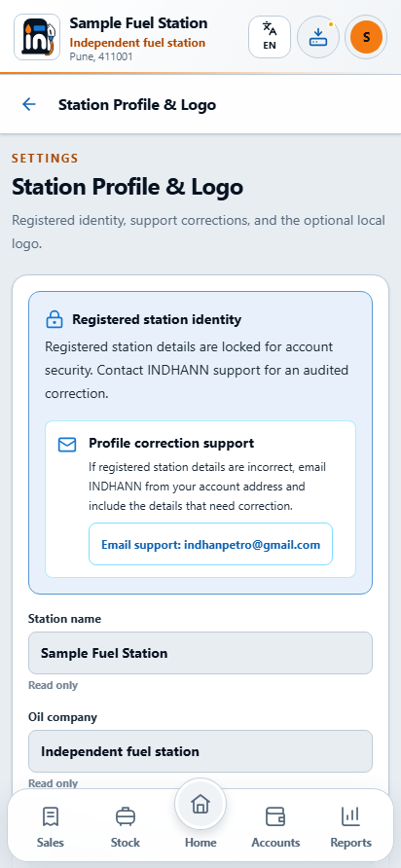Click the INDHANN fuel pump logo
This screenshot has height=868, width=401.
tap(37, 37)
